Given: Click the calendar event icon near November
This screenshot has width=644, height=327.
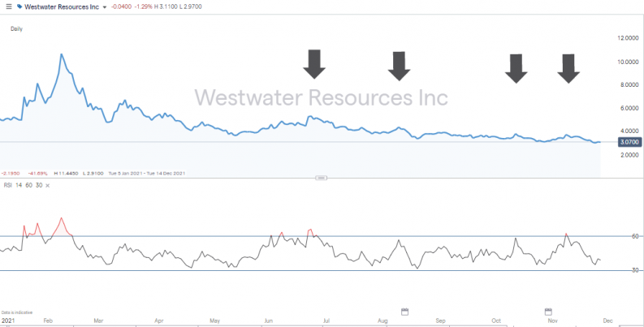Looking at the screenshot, I should 548,312.
